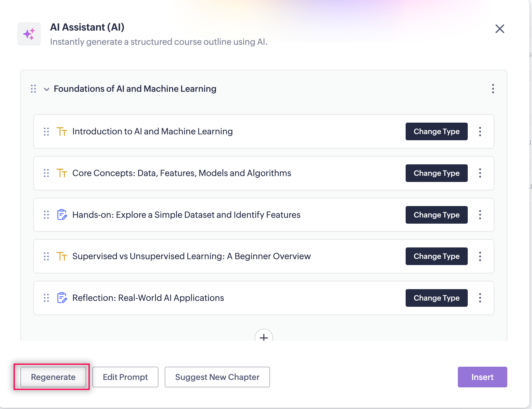Screen dimensions: 532x409
Task: Open three-dot menu for Reflection lesson
Action: 480,298
